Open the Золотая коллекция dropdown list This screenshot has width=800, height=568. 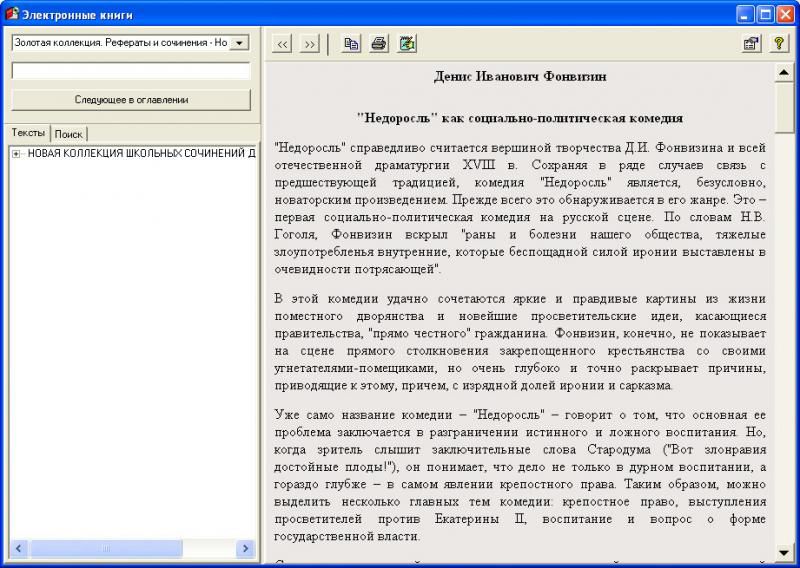[239, 43]
